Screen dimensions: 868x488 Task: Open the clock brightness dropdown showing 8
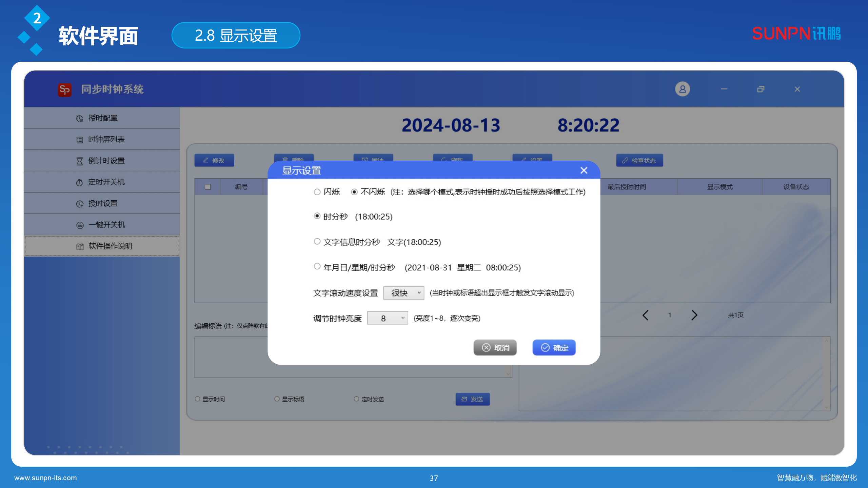coord(388,318)
